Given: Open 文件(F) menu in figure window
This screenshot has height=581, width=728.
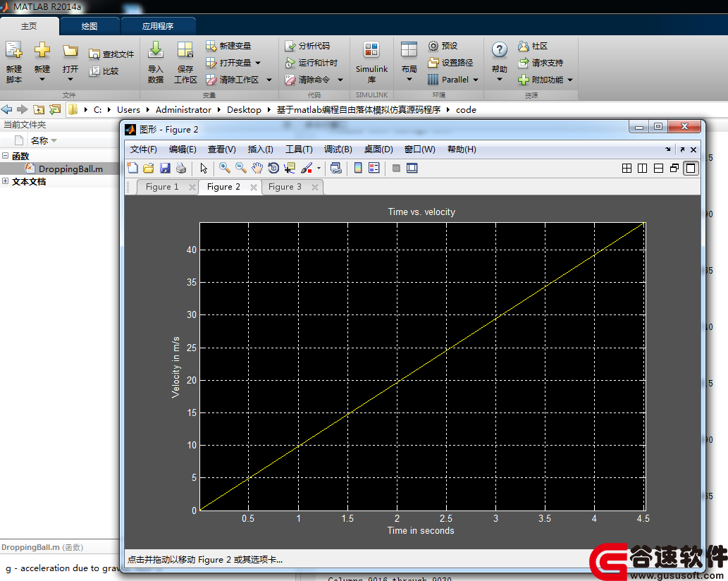Looking at the screenshot, I should pos(144,149).
